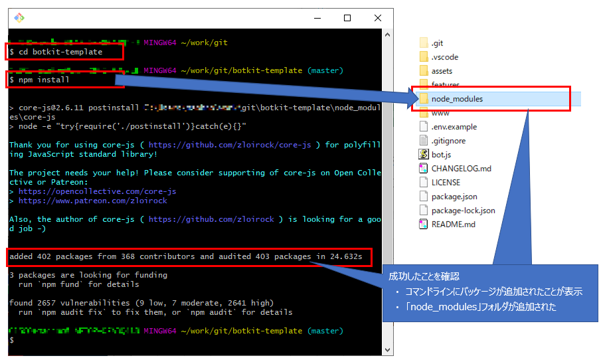Select the package.json file name
603x364 pixels.
click(454, 197)
